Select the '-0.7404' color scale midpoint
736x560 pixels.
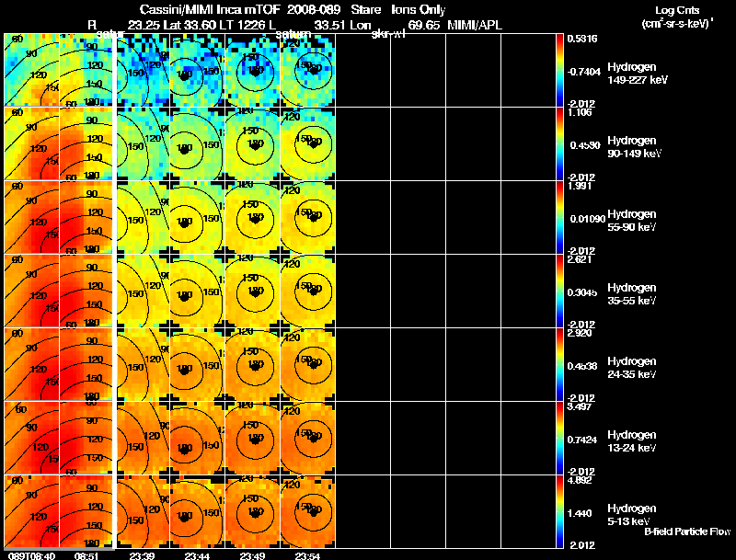pyautogui.click(x=583, y=72)
